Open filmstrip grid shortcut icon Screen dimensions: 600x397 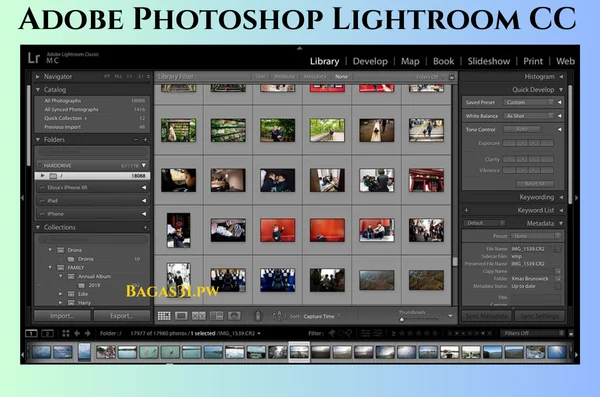click(x=66, y=333)
